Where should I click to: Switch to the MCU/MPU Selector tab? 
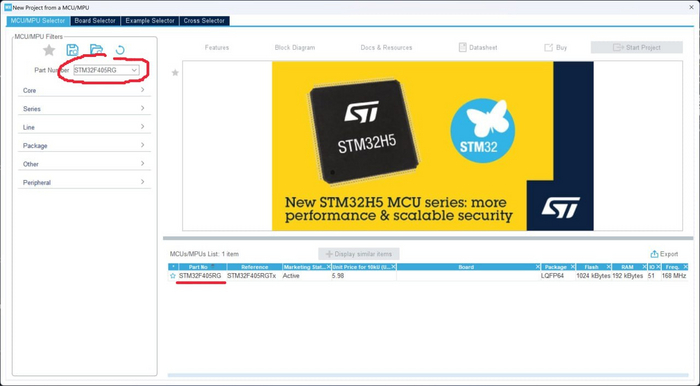coord(38,21)
